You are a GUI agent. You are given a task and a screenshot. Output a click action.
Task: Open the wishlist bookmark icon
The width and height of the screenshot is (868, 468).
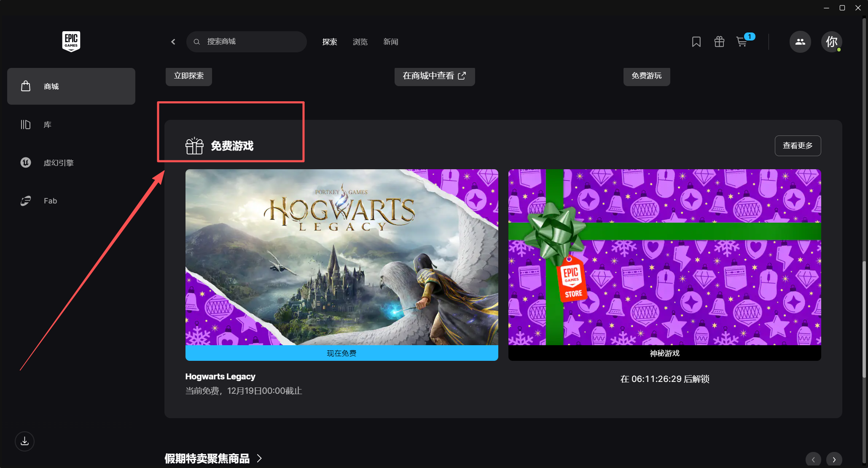point(696,41)
